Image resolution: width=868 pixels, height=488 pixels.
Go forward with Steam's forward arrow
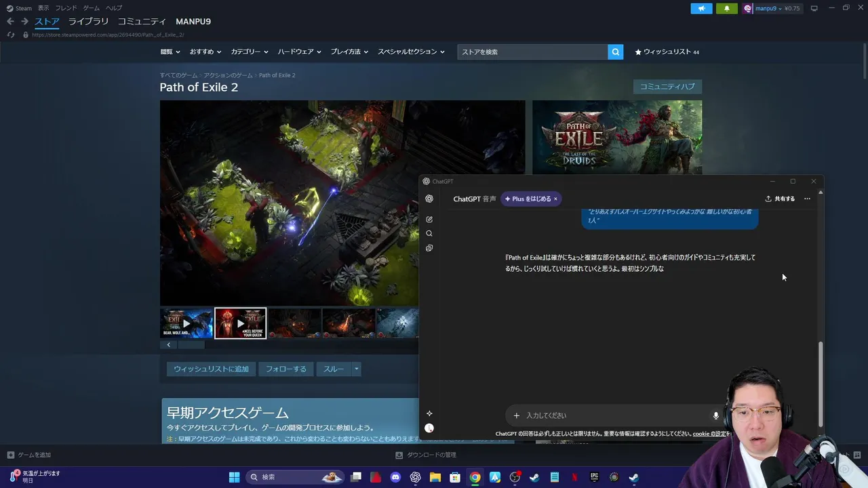point(24,22)
